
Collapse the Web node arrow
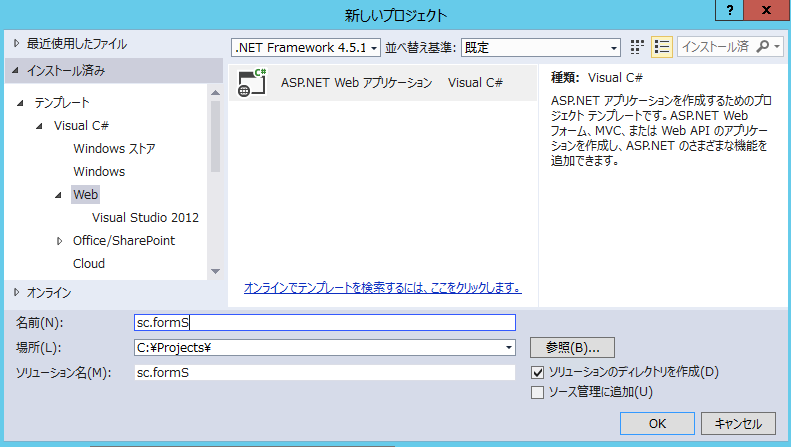click(59, 195)
